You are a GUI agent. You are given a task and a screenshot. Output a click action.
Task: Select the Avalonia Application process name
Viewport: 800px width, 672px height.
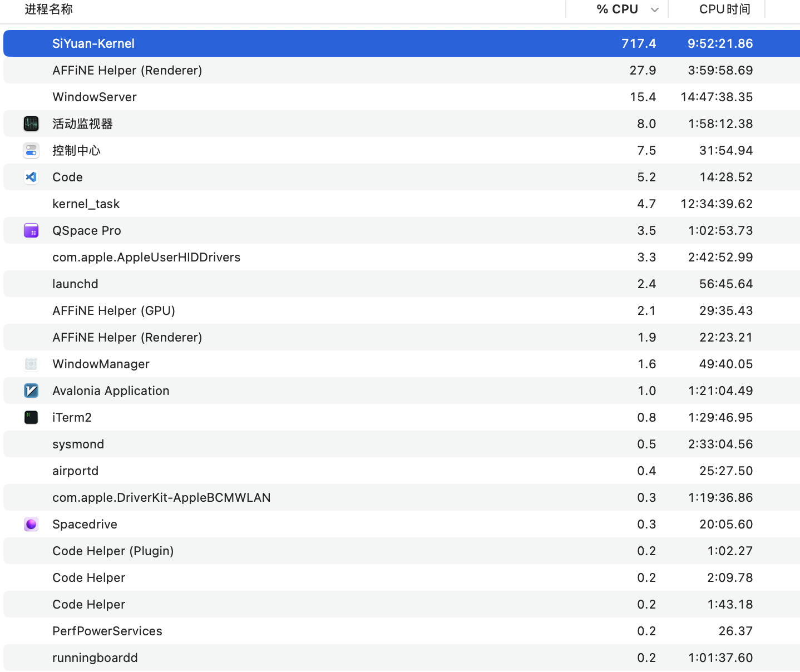111,391
